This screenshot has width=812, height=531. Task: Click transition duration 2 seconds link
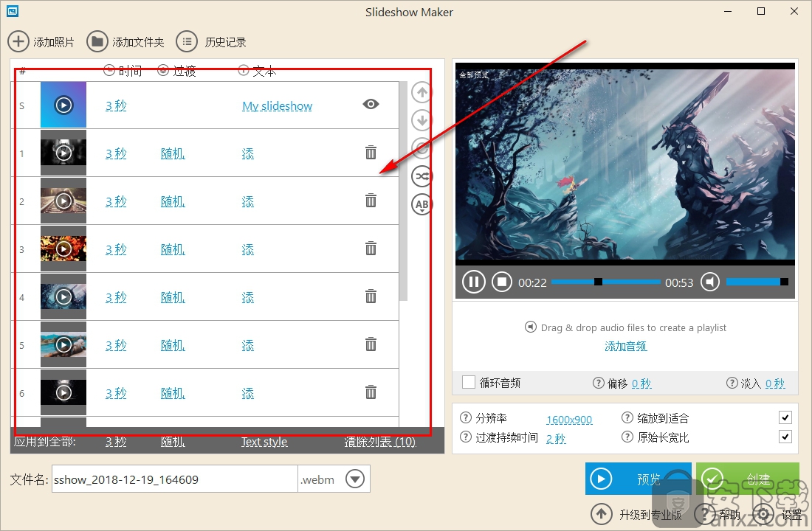tap(556, 438)
